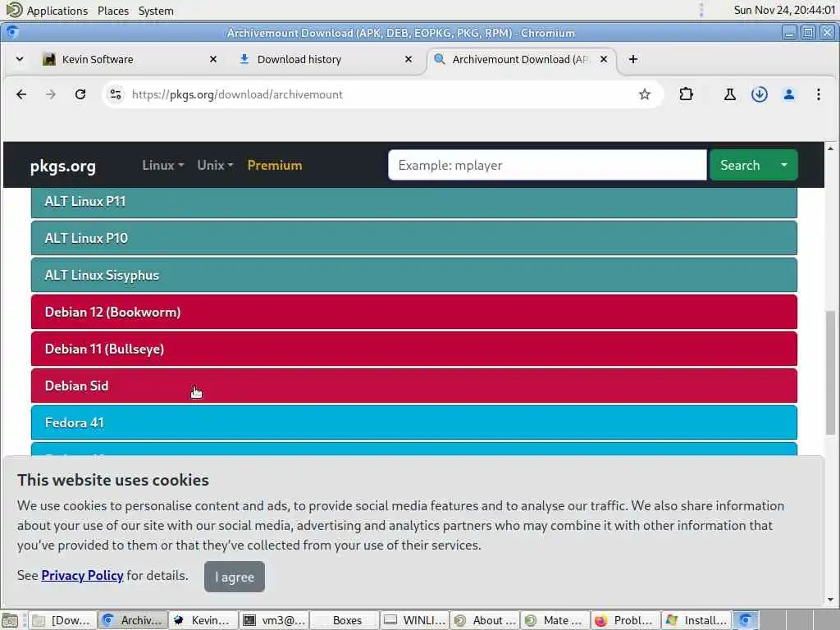This screenshot has width=840, height=630.
Task: View site information icon in address bar
Action: point(115,94)
